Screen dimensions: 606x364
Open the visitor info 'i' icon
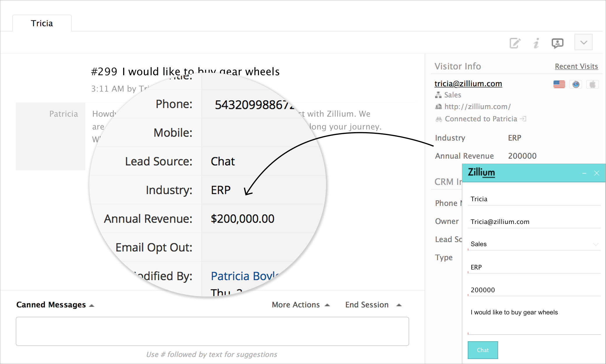point(536,43)
